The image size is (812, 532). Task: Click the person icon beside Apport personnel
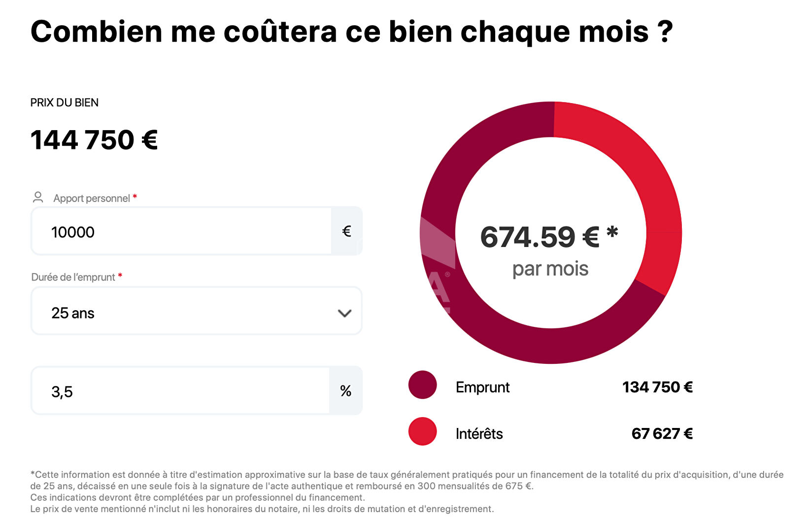(x=38, y=198)
